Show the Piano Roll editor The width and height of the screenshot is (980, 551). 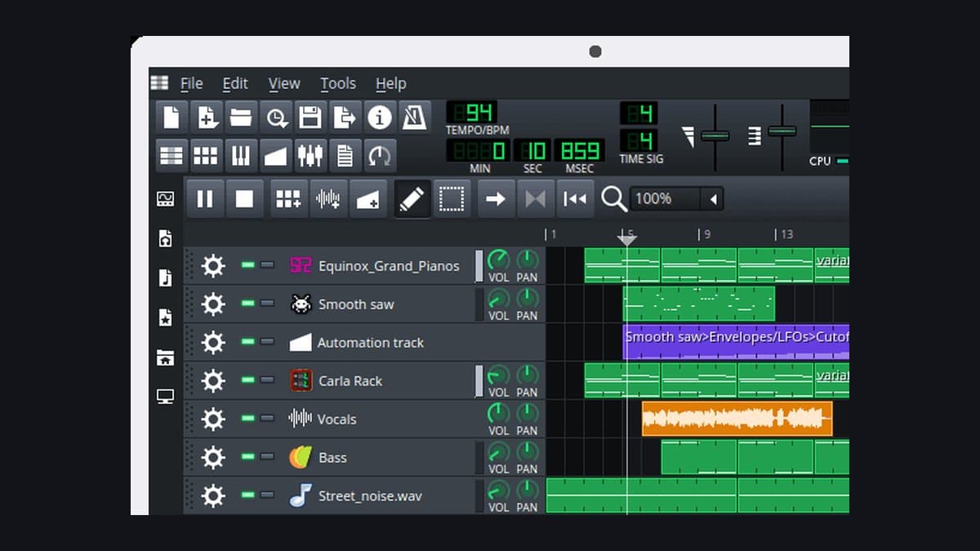(x=241, y=155)
